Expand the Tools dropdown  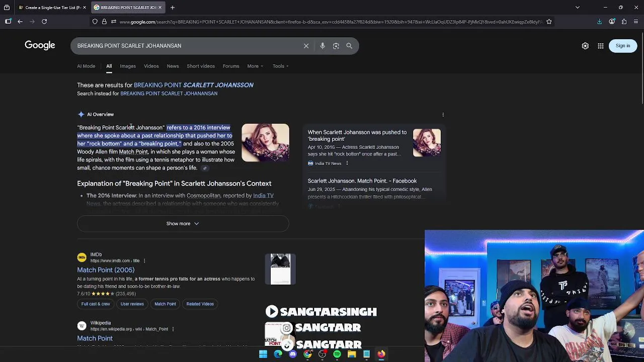click(x=280, y=66)
